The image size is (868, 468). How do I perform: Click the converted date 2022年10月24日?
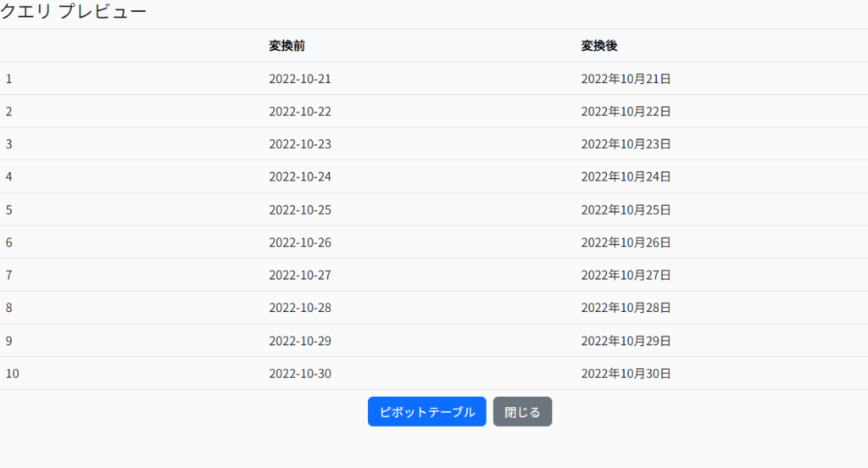[626, 177]
